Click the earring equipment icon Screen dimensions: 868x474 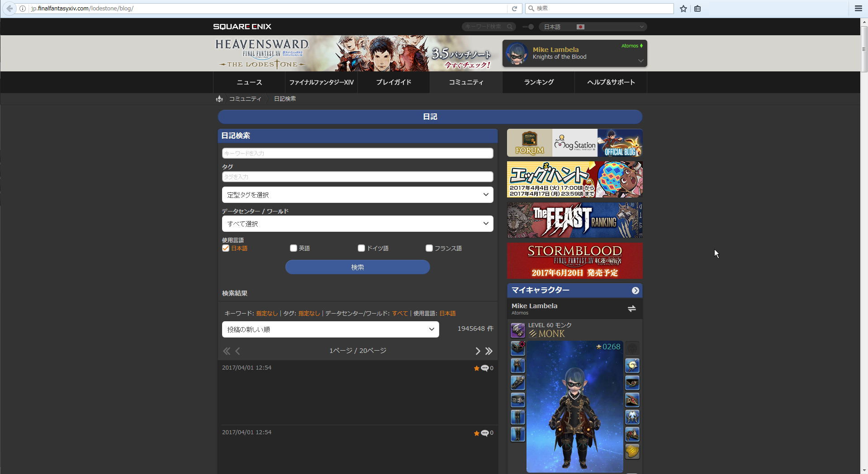[632, 366]
